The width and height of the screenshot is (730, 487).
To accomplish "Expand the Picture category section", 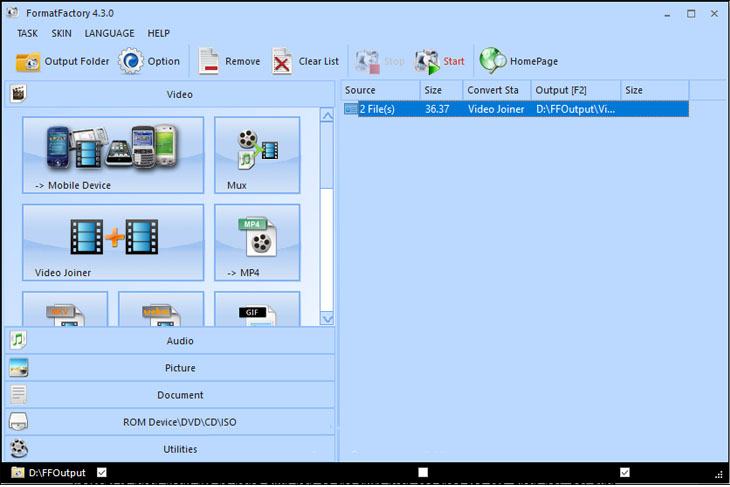I will [170, 368].
